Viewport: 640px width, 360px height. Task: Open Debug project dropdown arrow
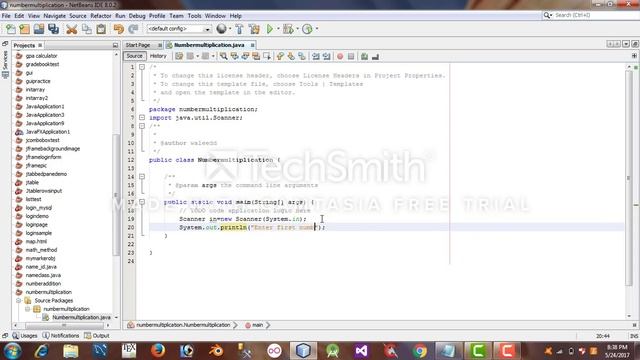click(297, 29)
